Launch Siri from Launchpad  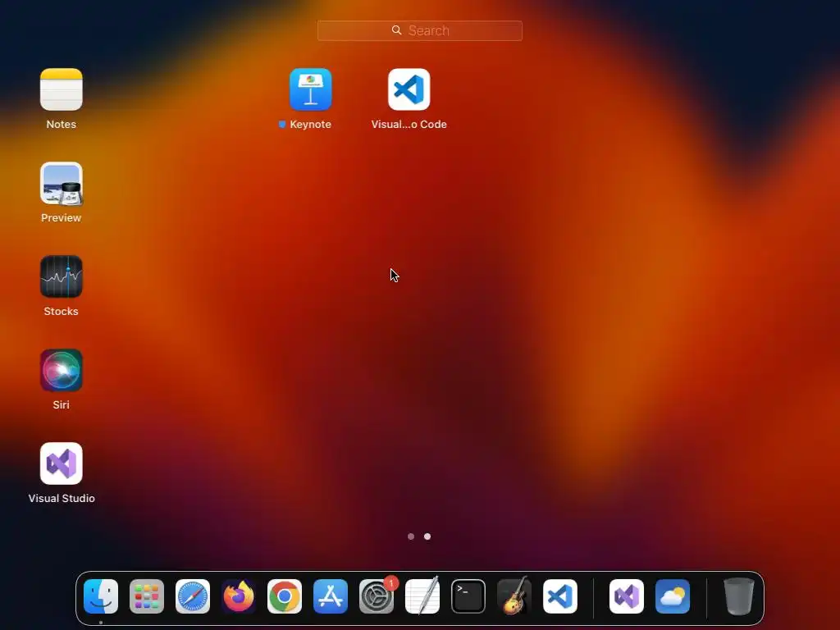click(x=61, y=370)
